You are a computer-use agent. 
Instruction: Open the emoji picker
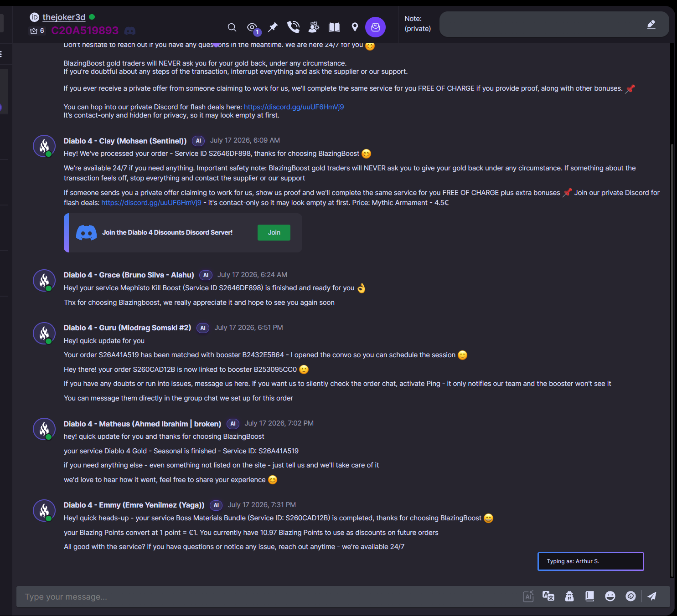[x=610, y=596]
